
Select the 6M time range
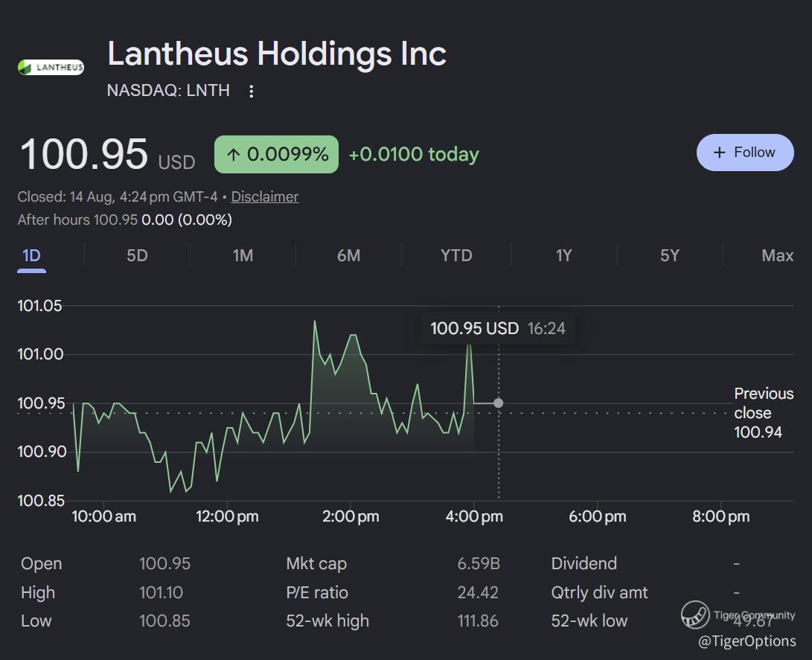[348, 256]
